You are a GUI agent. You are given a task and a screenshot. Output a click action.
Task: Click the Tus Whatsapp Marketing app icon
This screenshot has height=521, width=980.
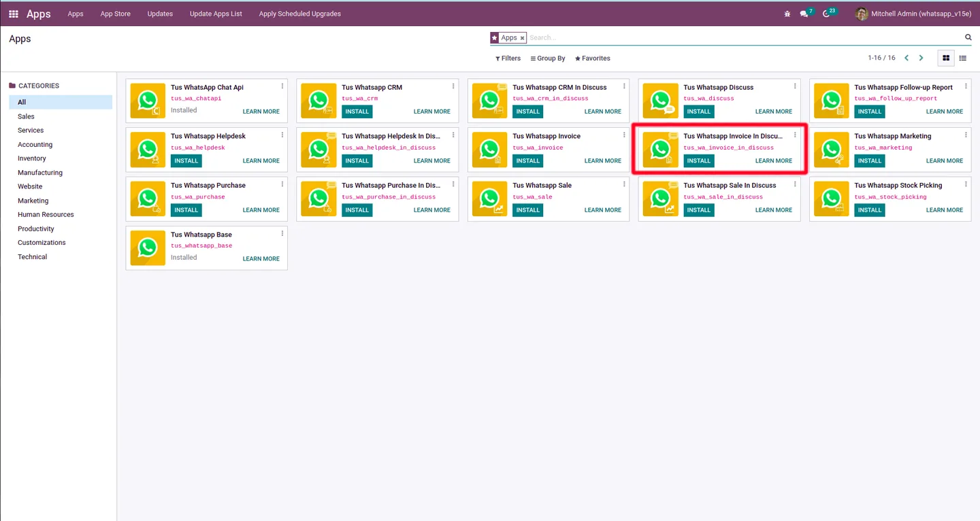pyautogui.click(x=832, y=150)
